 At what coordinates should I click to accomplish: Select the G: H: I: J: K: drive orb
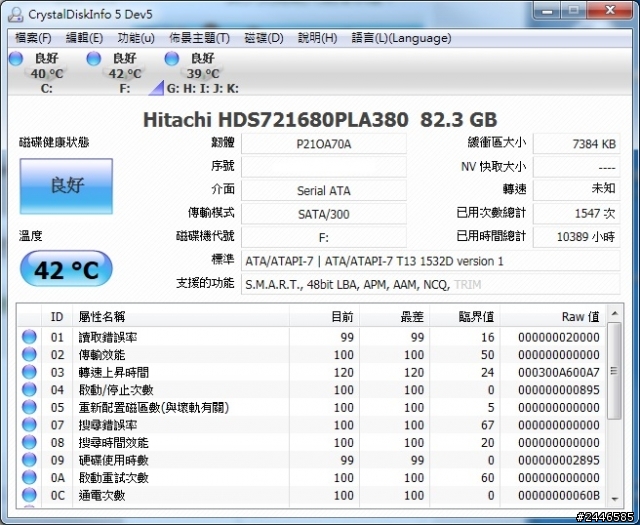(171, 60)
